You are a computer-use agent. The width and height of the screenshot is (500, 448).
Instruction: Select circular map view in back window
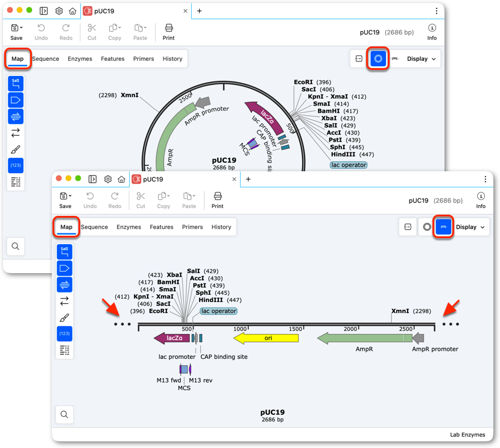pyautogui.click(x=378, y=58)
